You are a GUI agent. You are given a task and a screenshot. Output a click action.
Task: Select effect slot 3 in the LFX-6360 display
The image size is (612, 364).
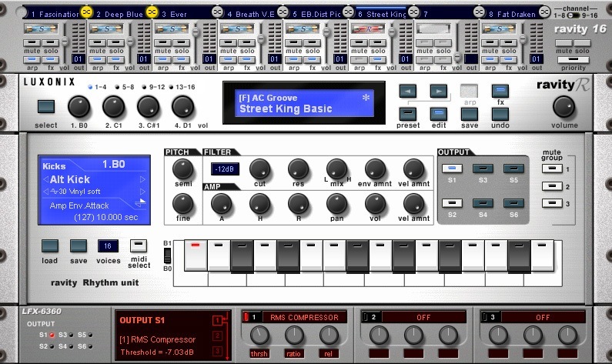(217, 351)
